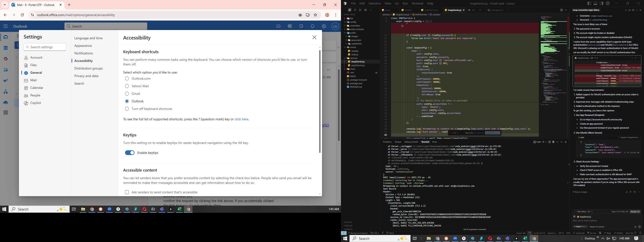Bookmark this page with Chrome star icon
Image resolution: width=644 pixels, height=242 pixels.
[316, 15]
